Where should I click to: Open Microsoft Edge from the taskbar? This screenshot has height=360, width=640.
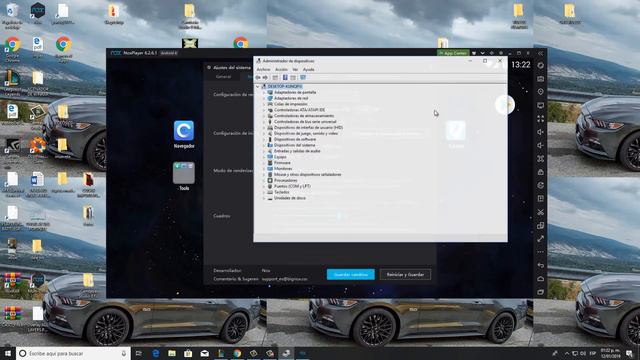pyautogui.click(x=156, y=353)
